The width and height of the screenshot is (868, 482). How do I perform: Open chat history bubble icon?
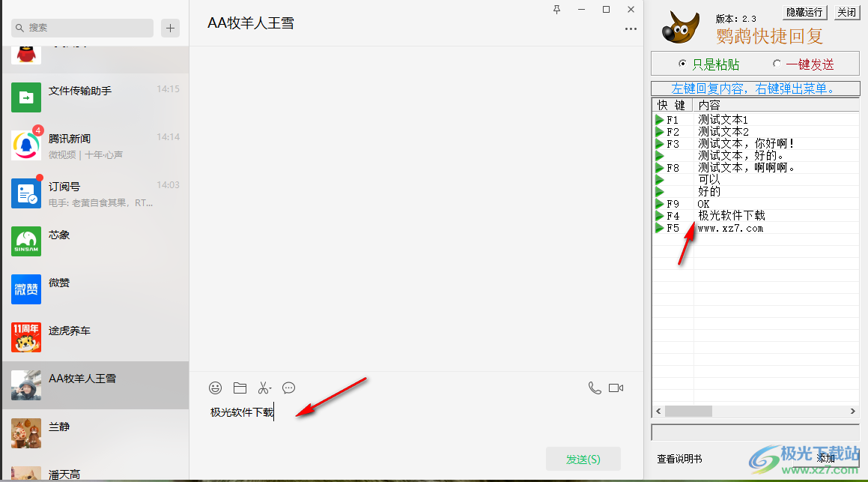tap(288, 388)
